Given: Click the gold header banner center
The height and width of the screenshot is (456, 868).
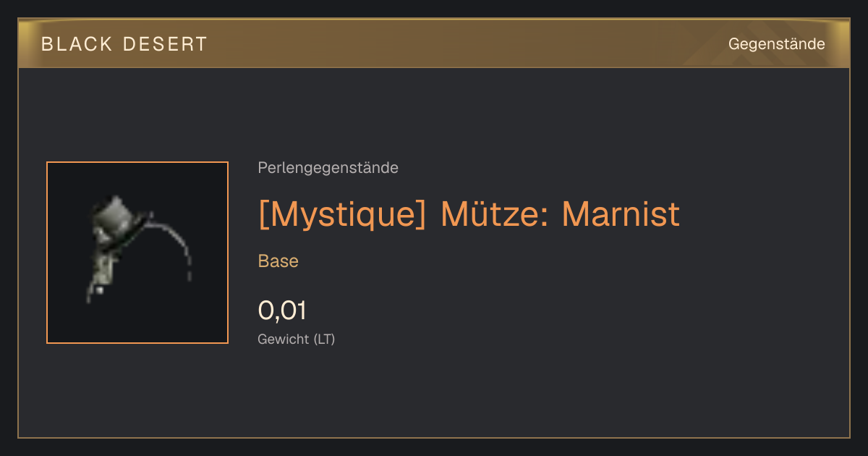Looking at the screenshot, I should click(x=434, y=43).
